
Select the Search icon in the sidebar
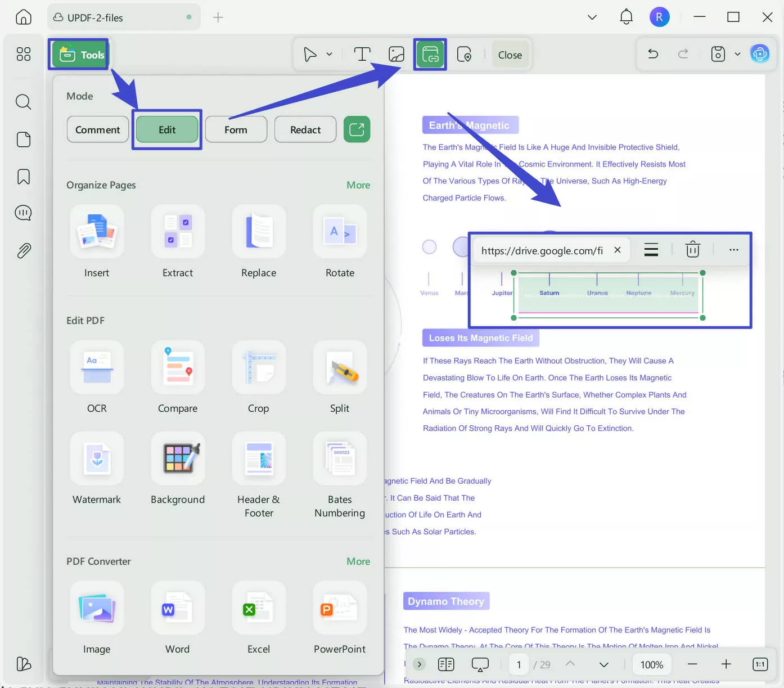pos(23,102)
